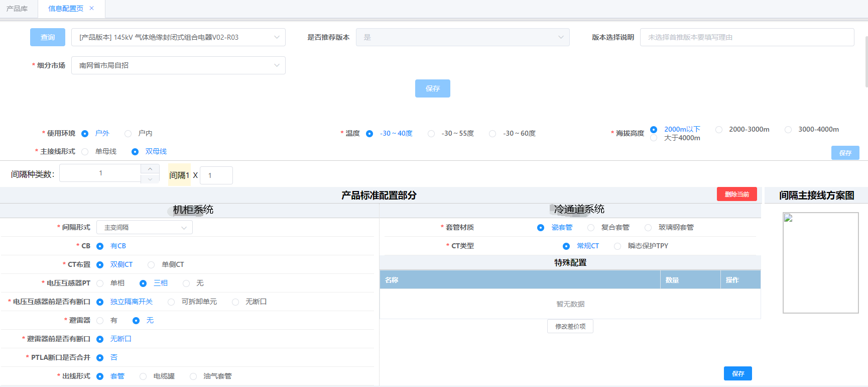Click the top center 保存 button
This screenshot has width=868, height=387.
[x=433, y=88]
